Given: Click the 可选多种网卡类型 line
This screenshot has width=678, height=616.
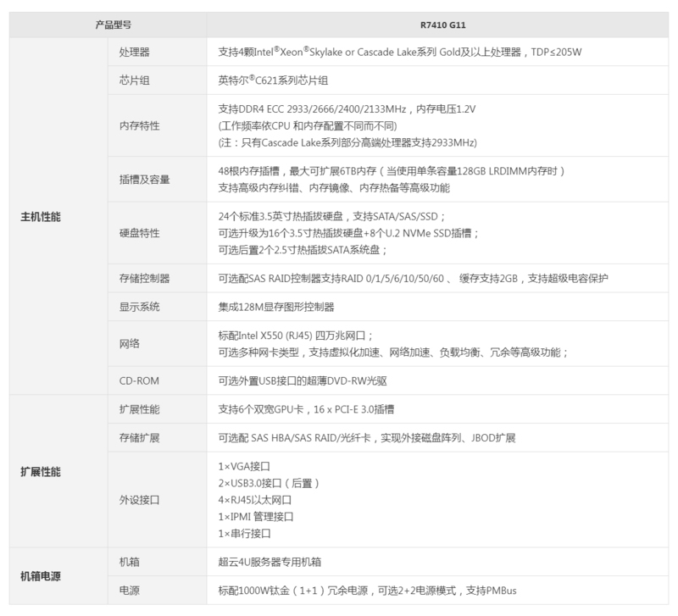Looking at the screenshot, I should pyautogui.click(x=393, y=352).
